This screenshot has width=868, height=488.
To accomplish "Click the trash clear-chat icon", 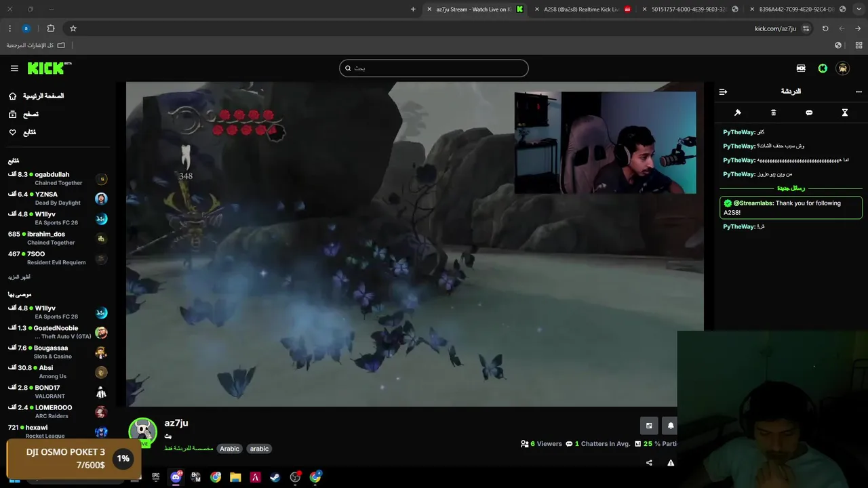I will [773, 113].
